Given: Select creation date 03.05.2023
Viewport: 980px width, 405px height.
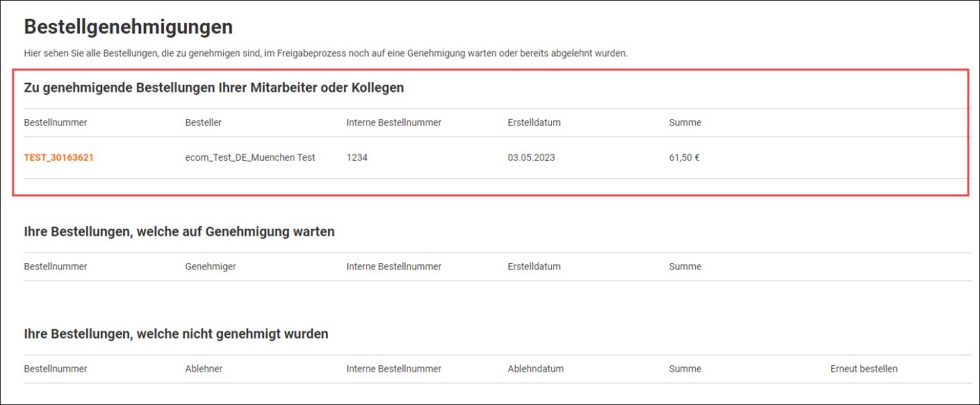Looking at the screenshot, I should click(x=531, y=158).
